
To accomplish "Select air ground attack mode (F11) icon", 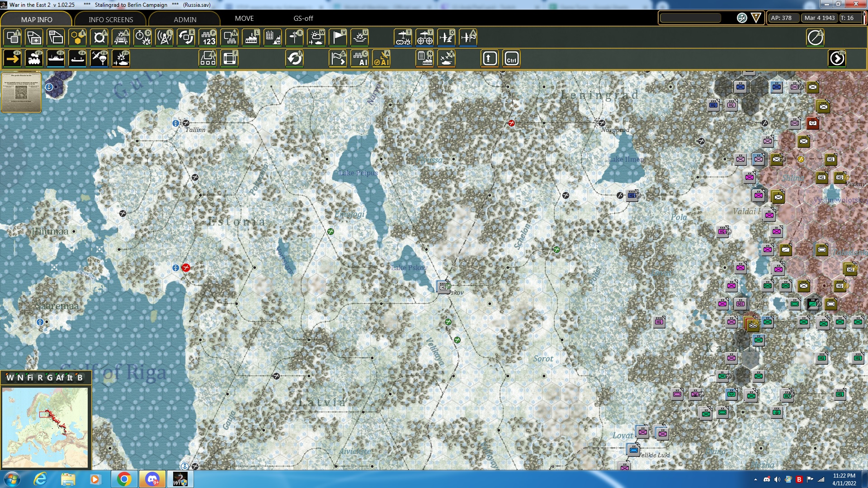I will (121, 59).
